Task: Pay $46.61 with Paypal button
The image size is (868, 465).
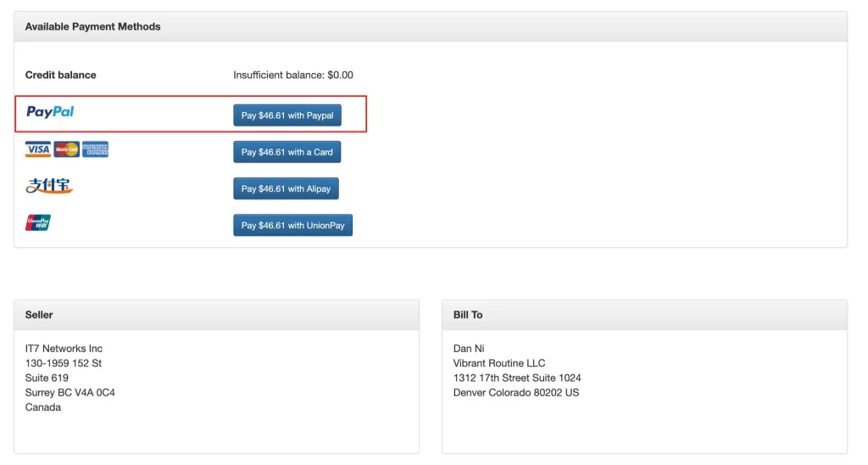Action: 287,115
